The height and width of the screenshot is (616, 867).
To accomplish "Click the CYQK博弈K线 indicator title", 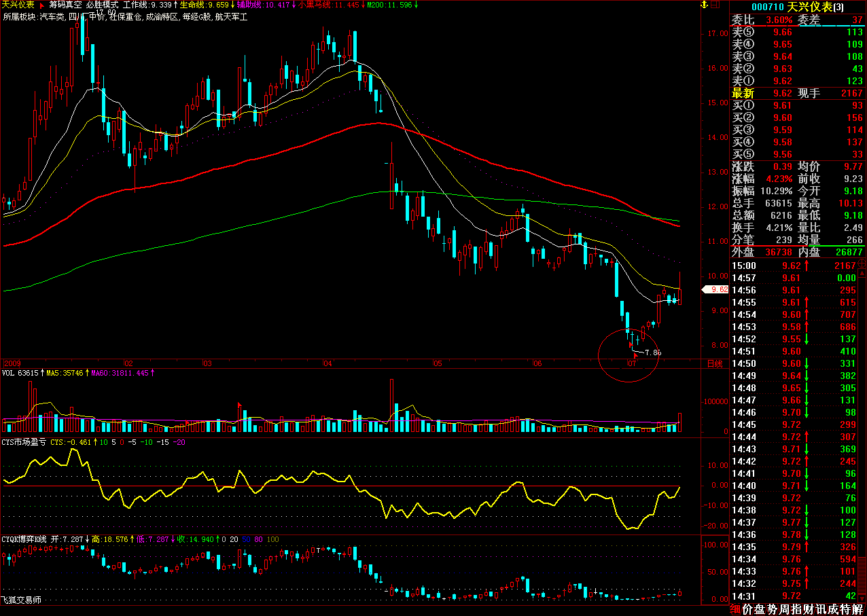I will click(24, 539).
